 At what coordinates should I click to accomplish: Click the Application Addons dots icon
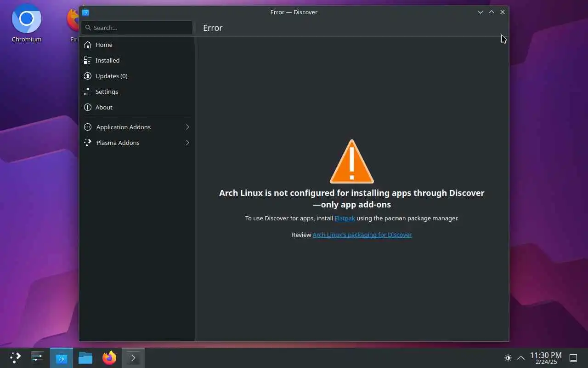(88, 127)
